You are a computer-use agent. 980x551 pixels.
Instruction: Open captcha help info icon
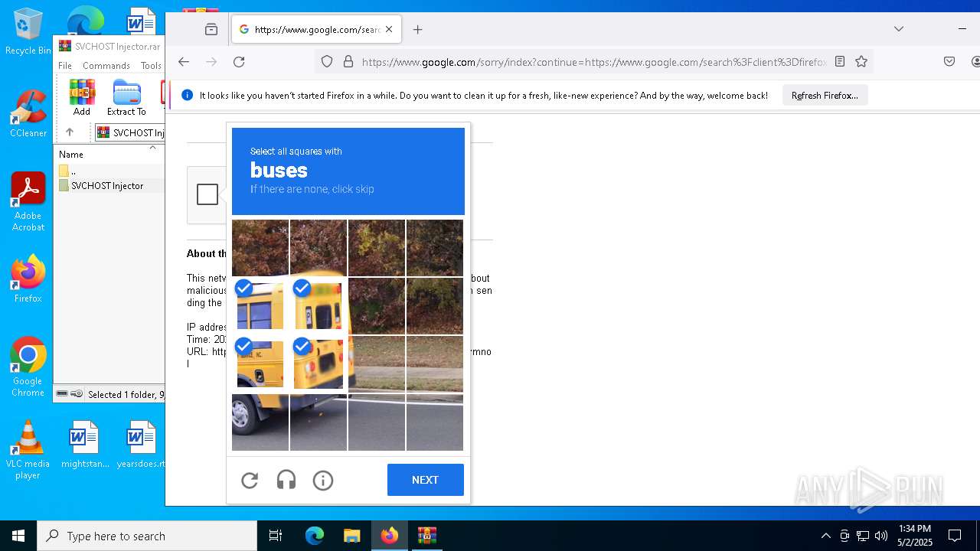pyautogui.click(x=323, y=480)
